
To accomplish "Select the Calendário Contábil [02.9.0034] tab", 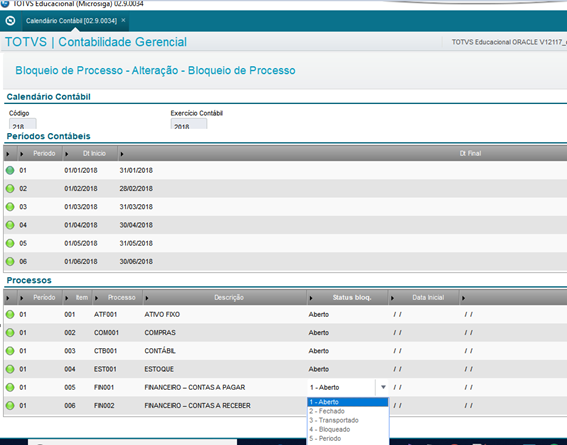I will (x=71, y=21).
